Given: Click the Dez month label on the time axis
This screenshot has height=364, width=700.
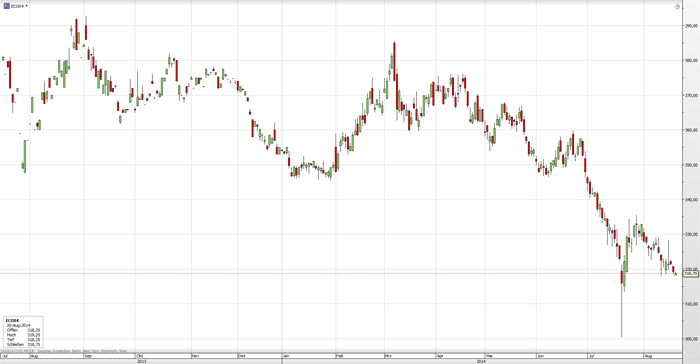Looking at the screenshot, I should pos(242,356).
